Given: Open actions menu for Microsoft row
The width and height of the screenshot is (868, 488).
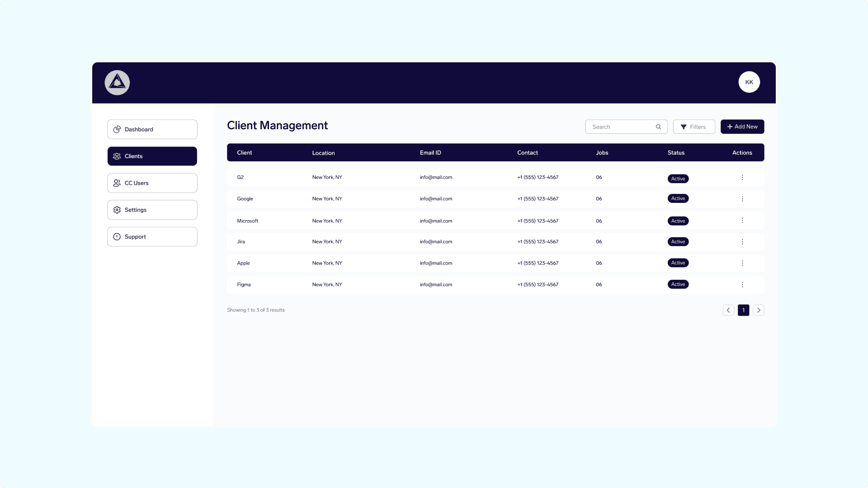Looking at the screenshot, I should click(742, 221).
